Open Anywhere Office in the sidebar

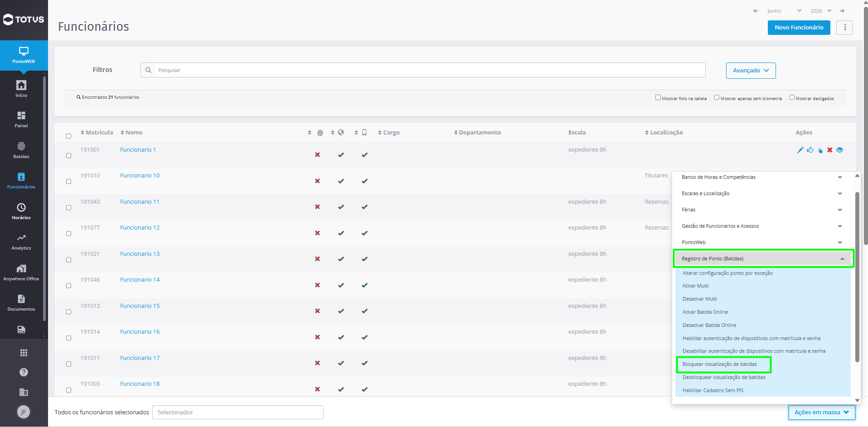[21, 273]
